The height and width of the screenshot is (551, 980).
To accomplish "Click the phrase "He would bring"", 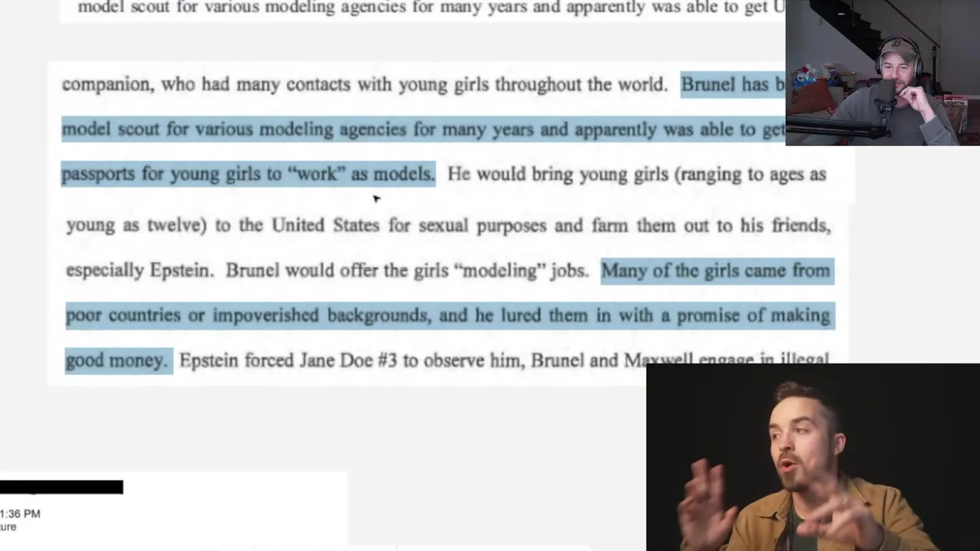I will coord(511,174).
